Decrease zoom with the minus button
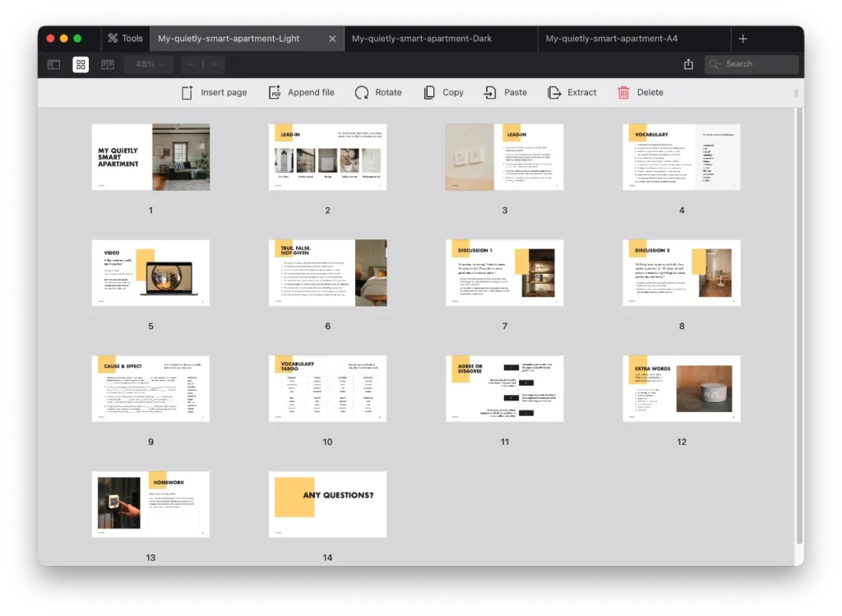Viewport: 842px width, 616px height. 191,64
